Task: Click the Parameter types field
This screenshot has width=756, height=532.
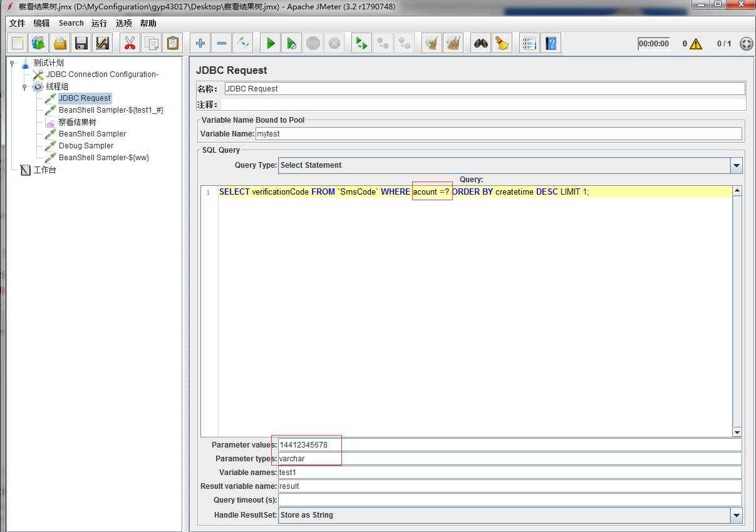Action: click(x=510, y=459)
